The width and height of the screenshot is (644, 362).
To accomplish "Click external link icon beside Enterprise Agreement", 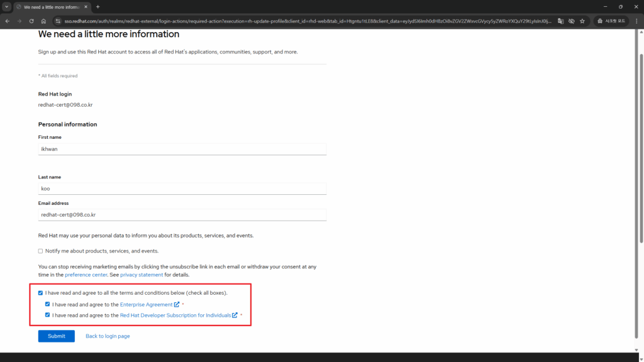I will [x=177, y=305].
